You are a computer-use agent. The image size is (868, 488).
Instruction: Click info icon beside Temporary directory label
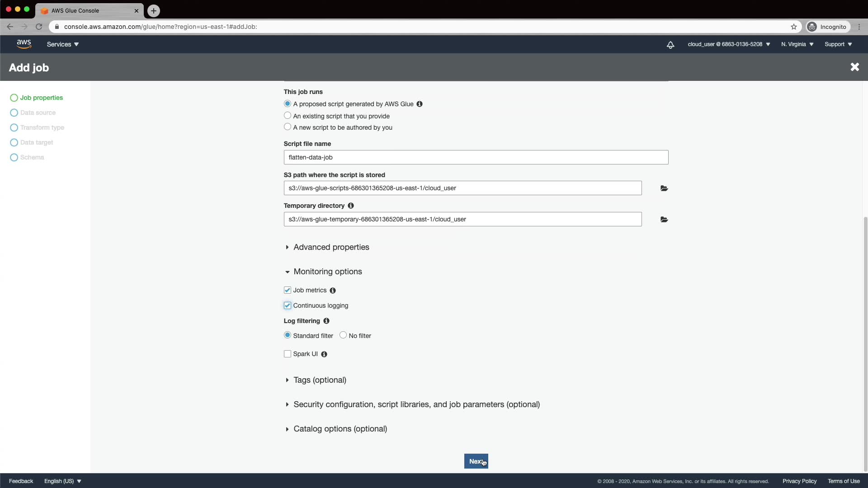point(351,206)
